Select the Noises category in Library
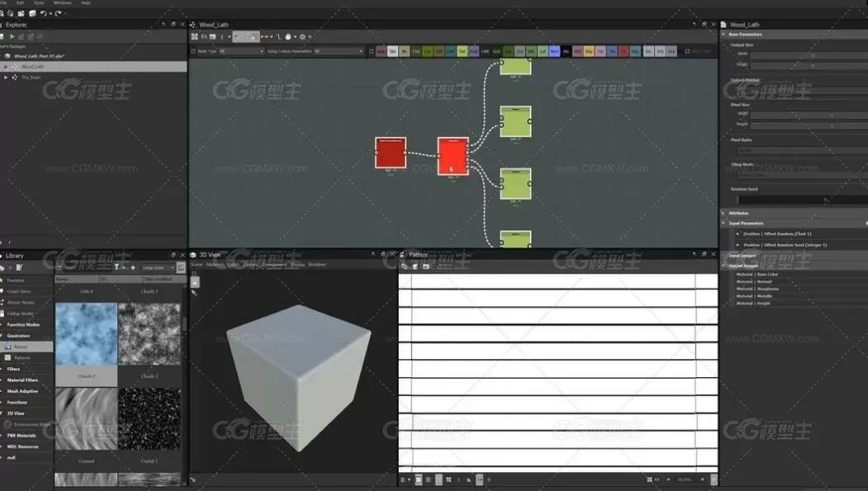Viewport: 868px width, 491px height. click(x=26, y=347)
